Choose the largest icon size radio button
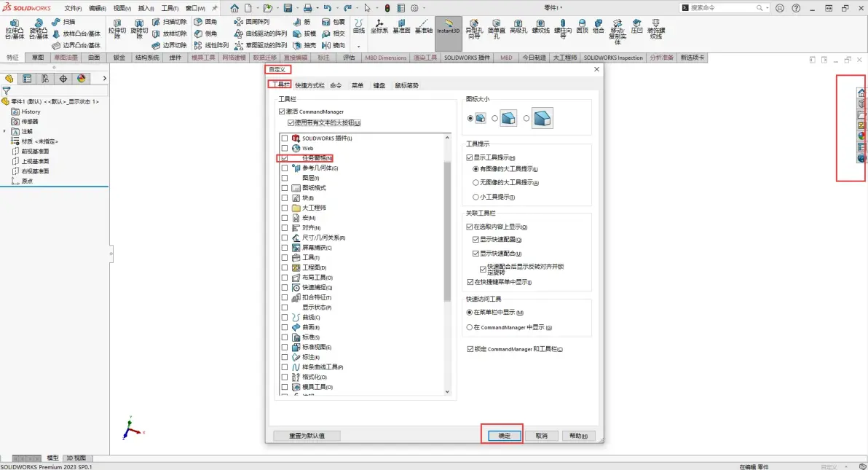Viewport: 868px width, 470px height. tap(526, 118)
